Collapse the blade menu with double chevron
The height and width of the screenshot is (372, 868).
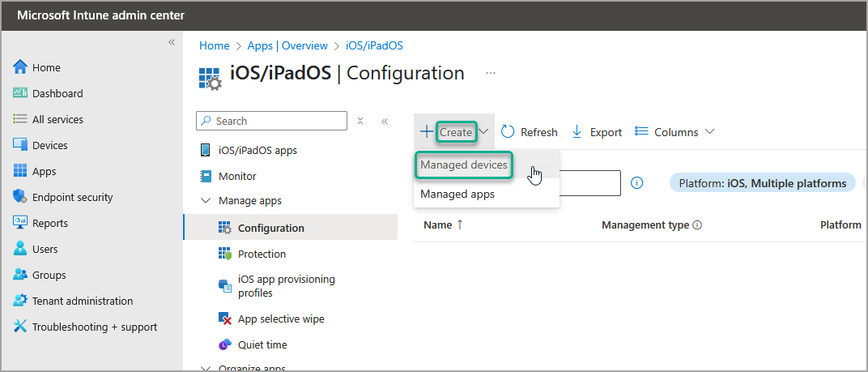coord(384,121)
